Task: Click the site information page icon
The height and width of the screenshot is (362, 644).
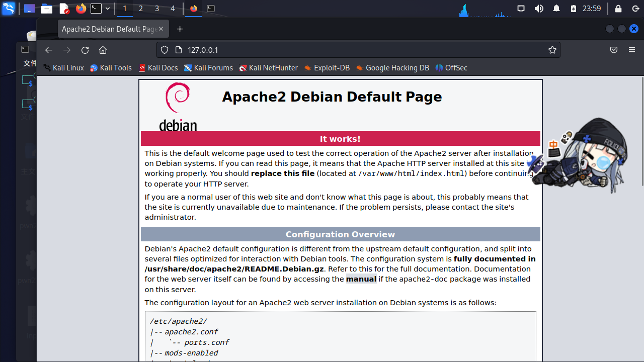Action: pos(178,50)
